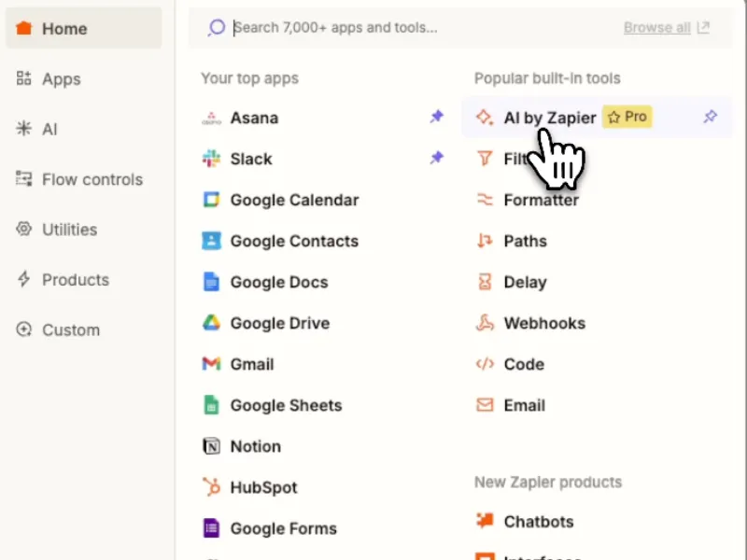The image size is (747, 560).
Task: Click the Formatter icon
Action: coord(485,200)
